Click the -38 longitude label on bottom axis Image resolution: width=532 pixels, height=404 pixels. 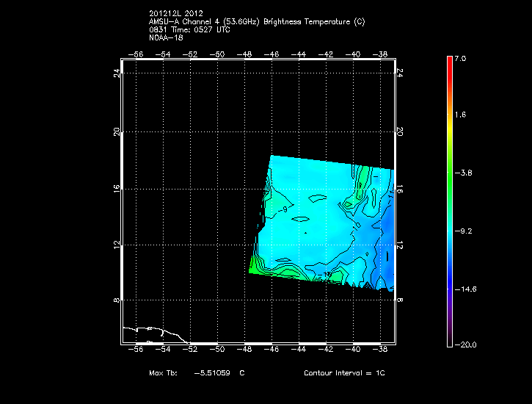pyautogui.click(x=382, y=350)
